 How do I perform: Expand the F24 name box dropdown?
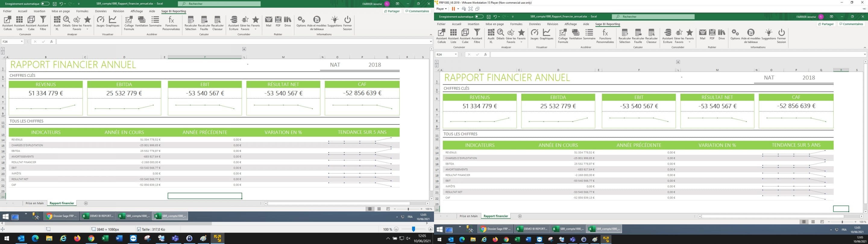(22, 42)
